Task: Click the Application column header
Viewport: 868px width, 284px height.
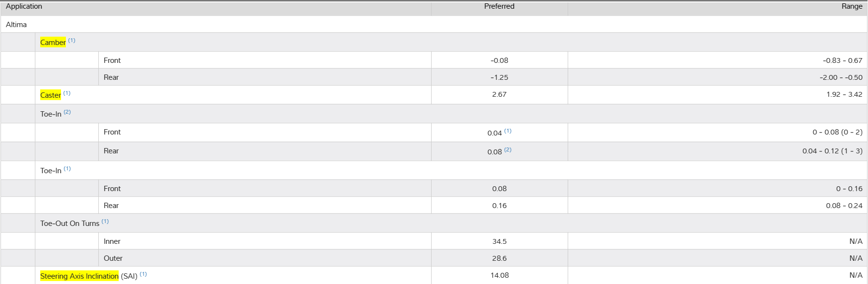Action: pos(24,6)
